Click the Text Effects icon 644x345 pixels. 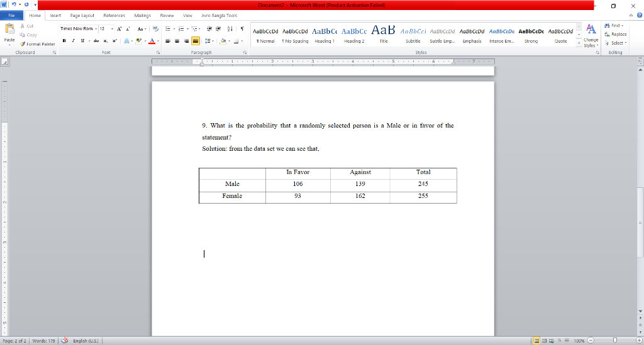point(126,41)
